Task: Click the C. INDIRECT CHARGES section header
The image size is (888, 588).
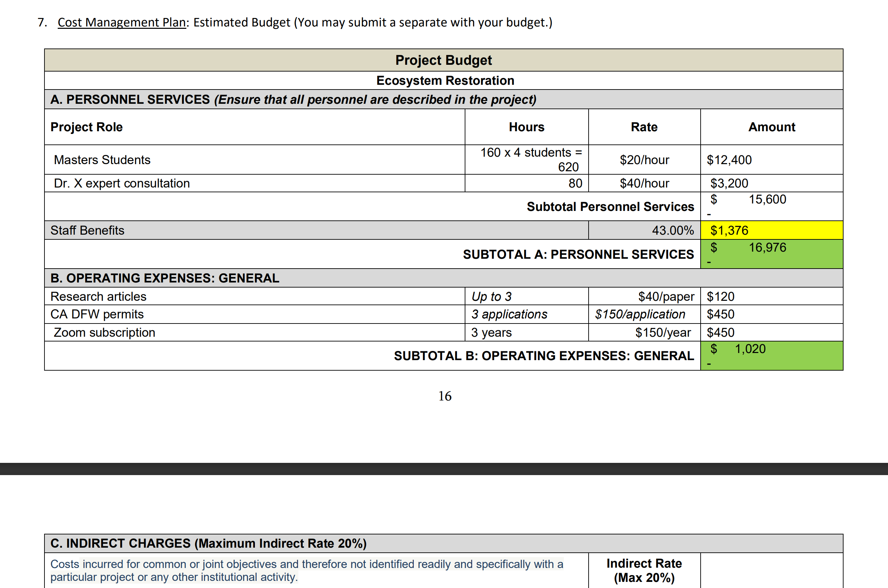Action: [208, 543]
